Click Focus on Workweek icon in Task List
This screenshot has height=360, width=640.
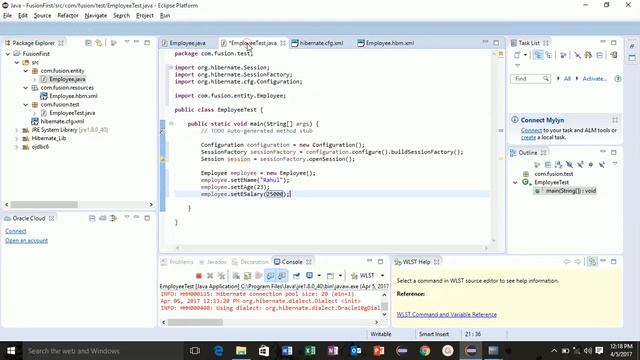[x=563, y=55]
